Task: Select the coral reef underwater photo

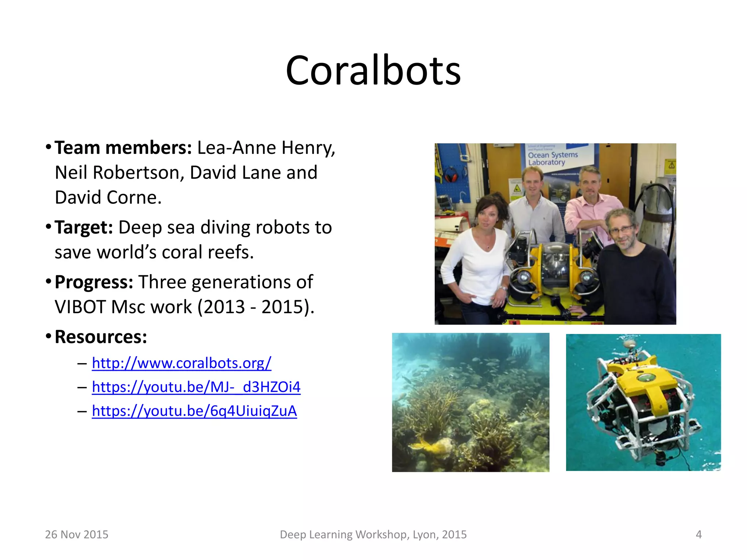Action: tap(471, 402)
